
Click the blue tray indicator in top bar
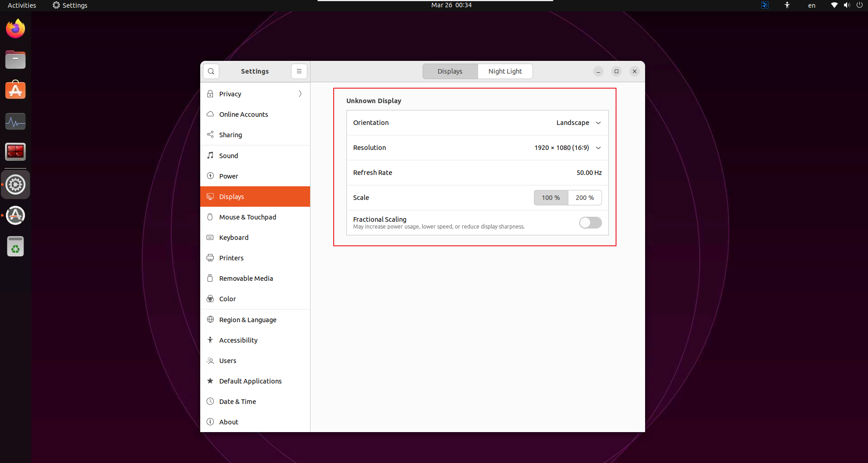(765, 5)
